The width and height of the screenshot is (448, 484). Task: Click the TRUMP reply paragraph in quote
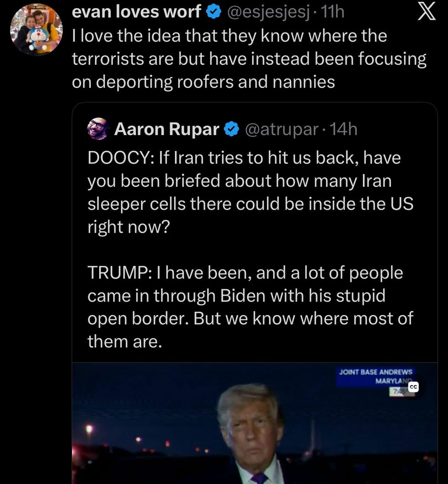(x=250, y=307)
